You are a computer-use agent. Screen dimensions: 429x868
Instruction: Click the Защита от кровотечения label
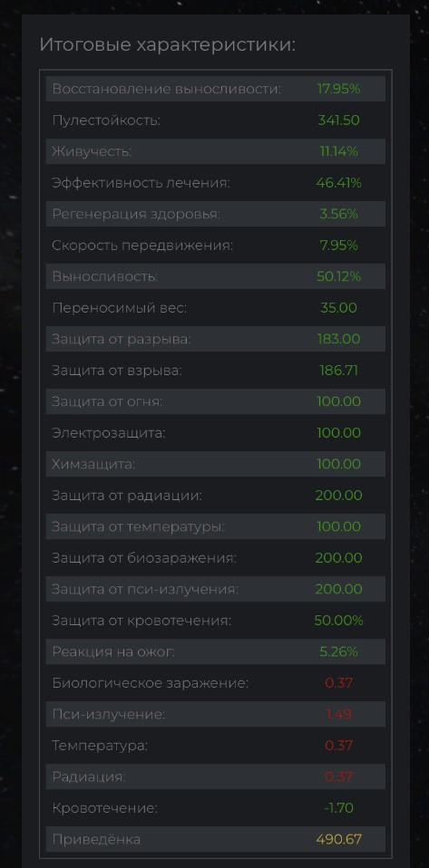(141, 621)
